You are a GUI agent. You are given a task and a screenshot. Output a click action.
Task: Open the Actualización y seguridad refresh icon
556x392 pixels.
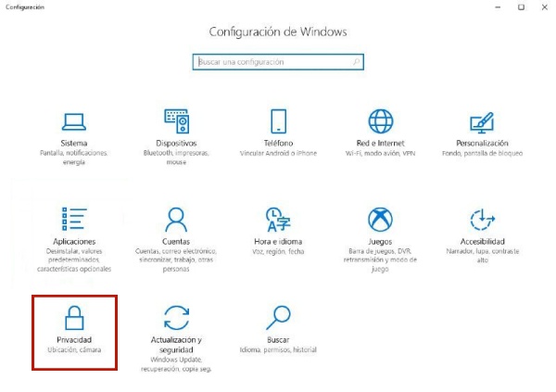[176, 318]
